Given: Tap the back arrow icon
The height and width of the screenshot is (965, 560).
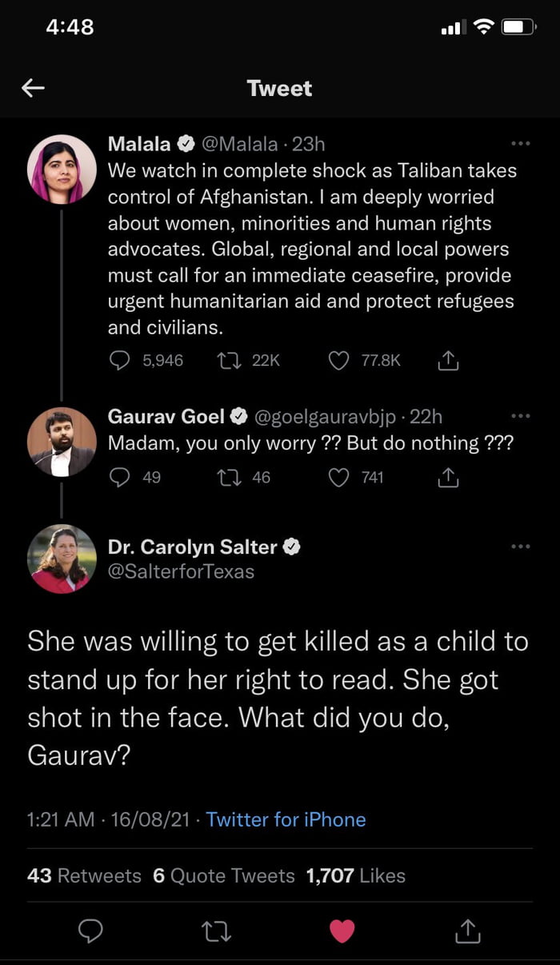Looking at the screenshot, I should pyautogui.click(x=33, y=88).
